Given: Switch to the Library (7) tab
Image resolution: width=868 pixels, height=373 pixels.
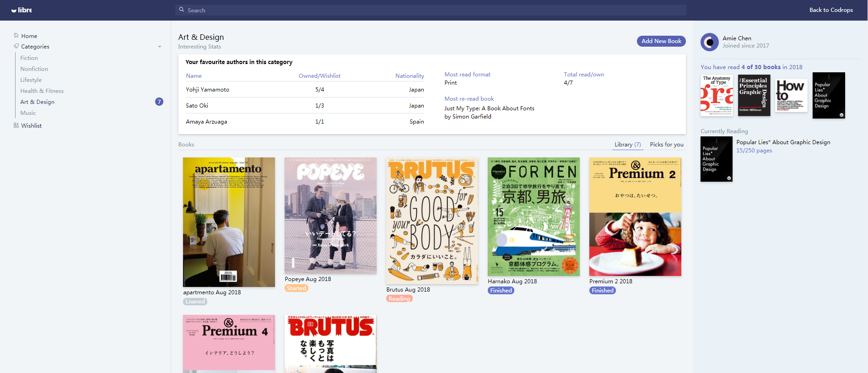Looking at the screenshot, I should click(x=627, y=145).
